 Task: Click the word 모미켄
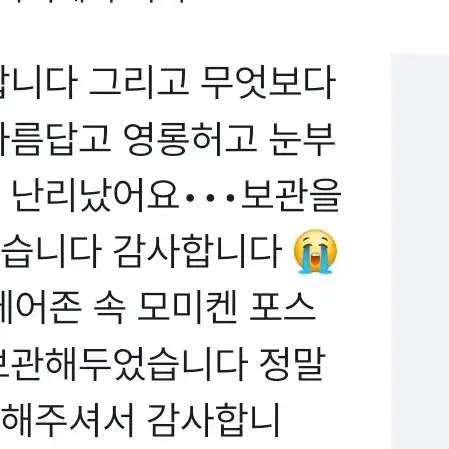pos(187,307)
